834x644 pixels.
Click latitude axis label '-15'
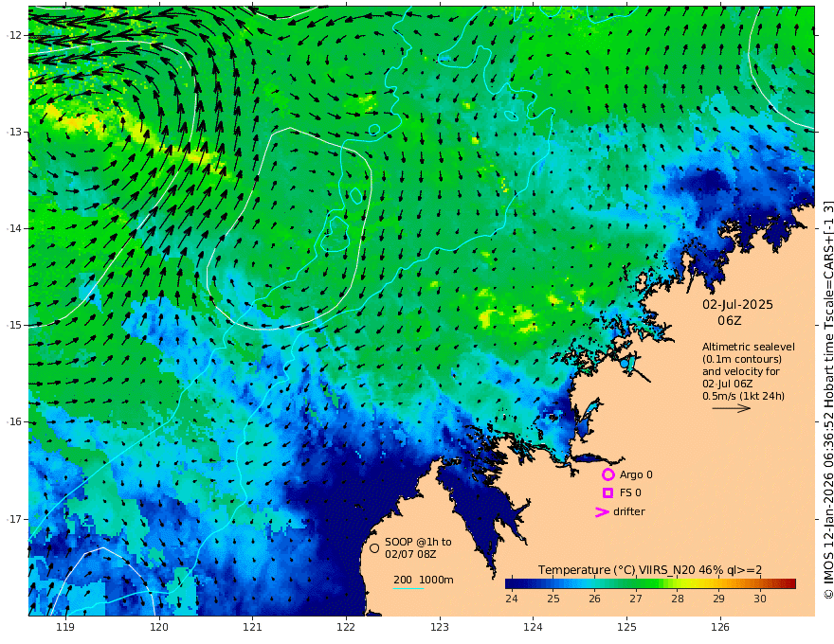[14, 325]
